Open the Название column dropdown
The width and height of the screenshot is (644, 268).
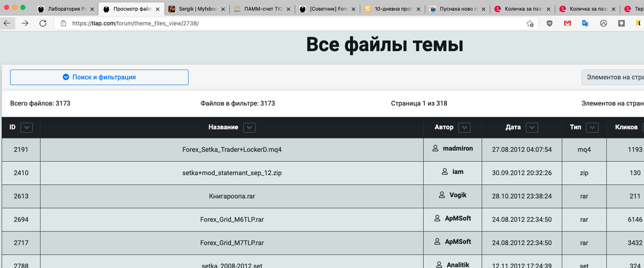coord(250,127)
